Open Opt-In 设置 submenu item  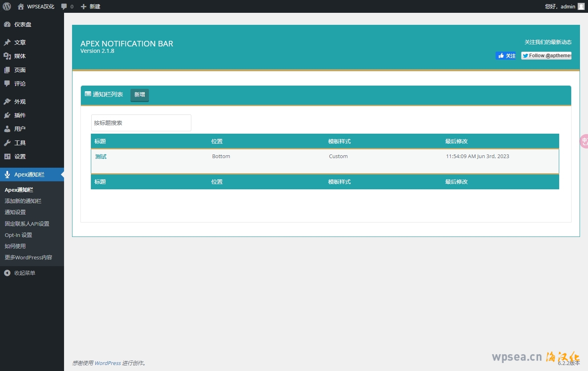coord(18,235)
